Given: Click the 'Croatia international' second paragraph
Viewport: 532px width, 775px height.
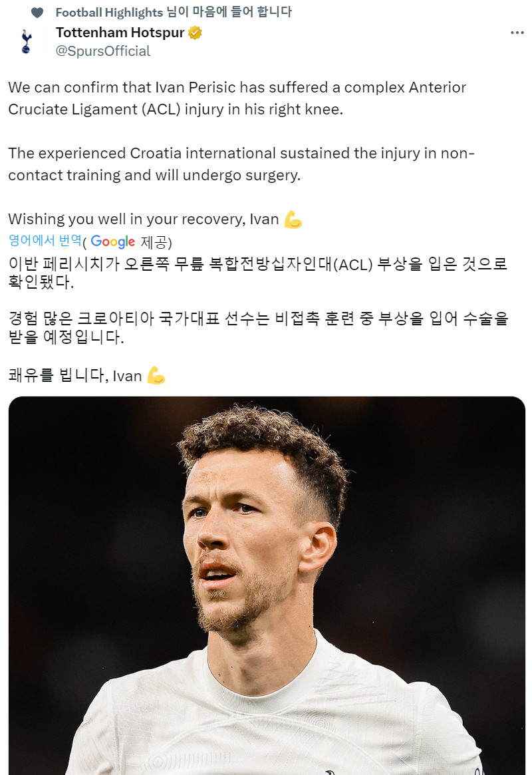Looking at the screenshot, I should (241, 164).
